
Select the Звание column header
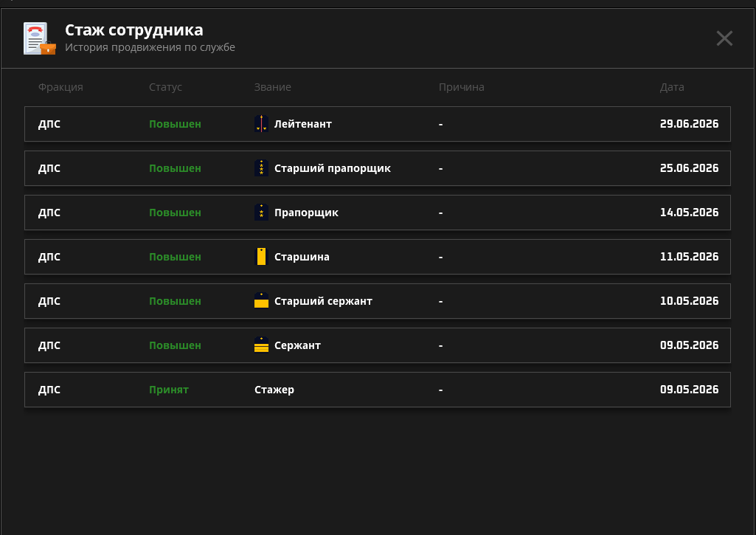pos(273,87)
